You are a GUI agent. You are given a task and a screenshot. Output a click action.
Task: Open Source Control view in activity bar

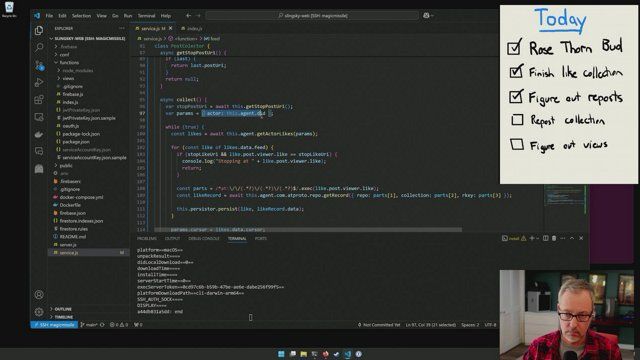tap(39, 65)
